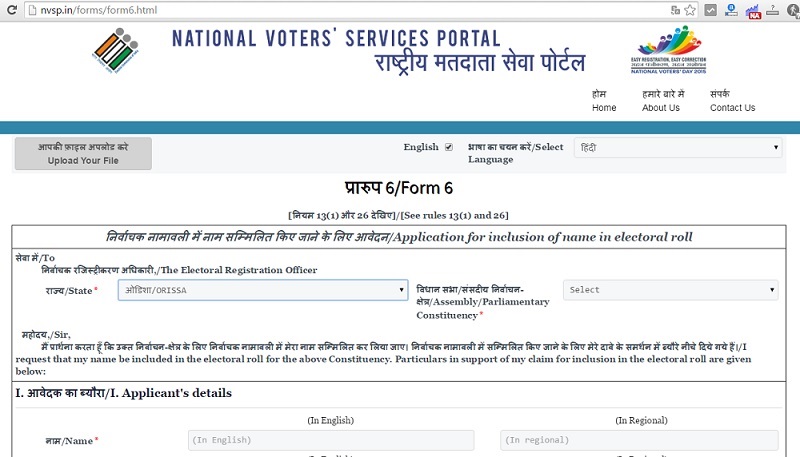Click the grey checkmark extension icon
800x457 pixels.
coord(710,10)
